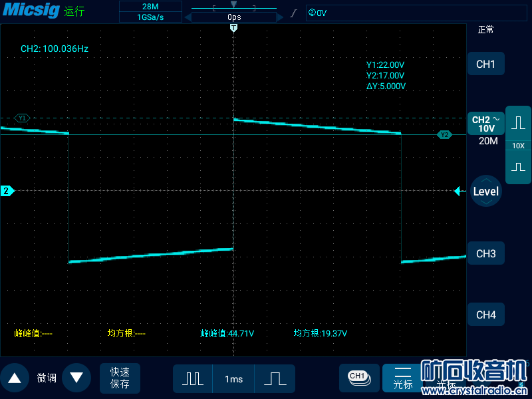
Task: Select the Y2 cursor marker
Action: pyautogui.click(x=444, y=135)
